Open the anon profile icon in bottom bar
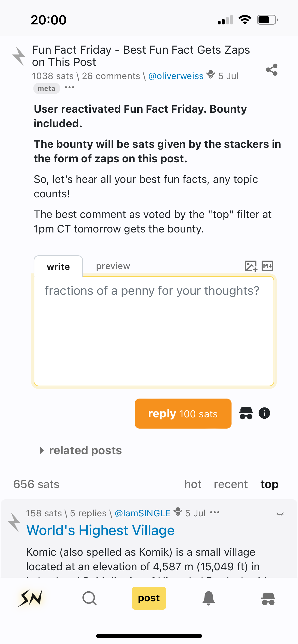The image size is (298, 644). tap(268, 599)
